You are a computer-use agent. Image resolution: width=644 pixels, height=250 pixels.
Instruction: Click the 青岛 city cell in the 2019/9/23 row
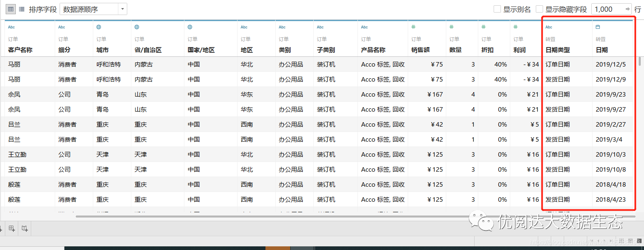coord(103,94)
